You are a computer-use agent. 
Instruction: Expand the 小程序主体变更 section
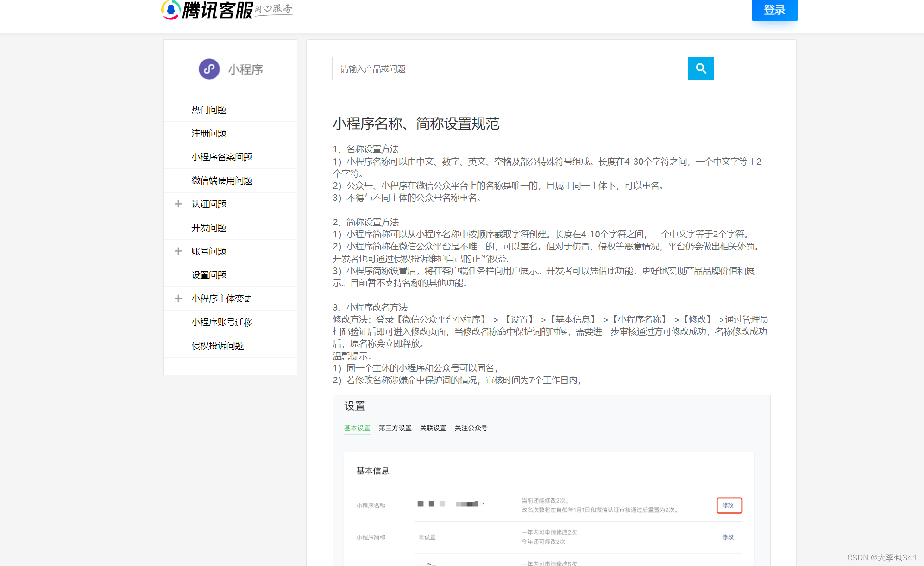pos(178,299)
